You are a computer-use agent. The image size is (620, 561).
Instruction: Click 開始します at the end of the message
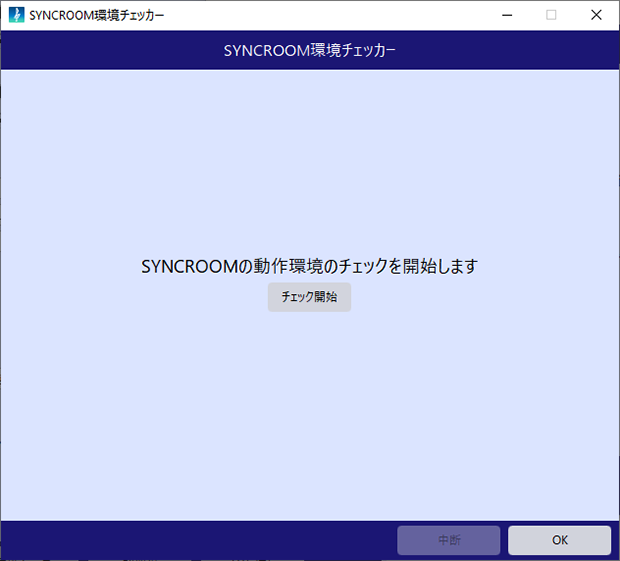click(x=440, y=266)
